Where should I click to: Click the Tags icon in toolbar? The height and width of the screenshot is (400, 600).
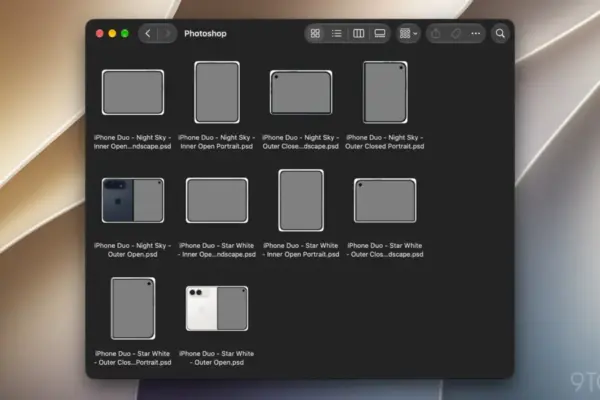pos(456,34)
